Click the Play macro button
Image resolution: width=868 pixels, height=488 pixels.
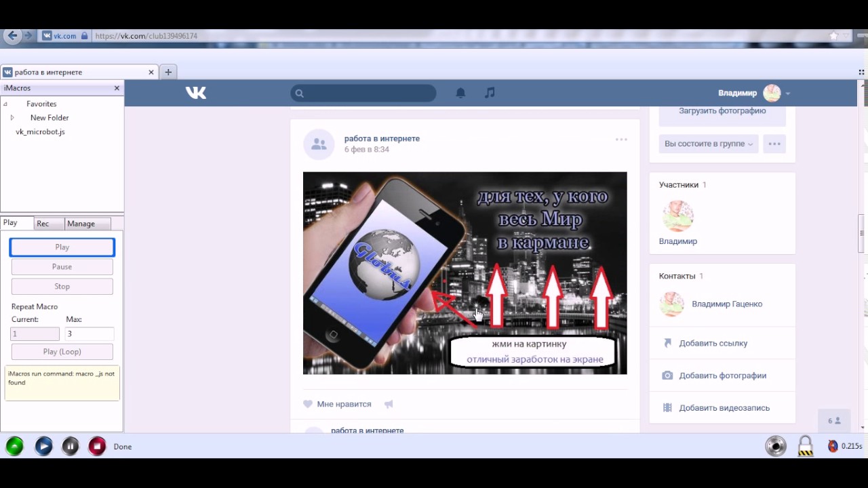(x=62, y=247)
